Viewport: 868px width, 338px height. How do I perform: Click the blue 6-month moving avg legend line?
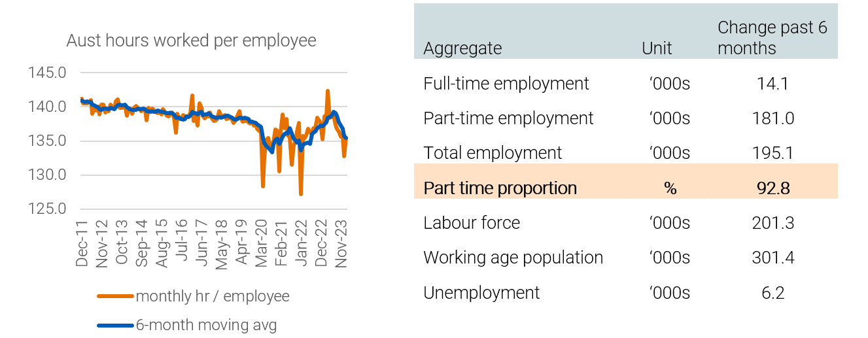tap(115, 325)
